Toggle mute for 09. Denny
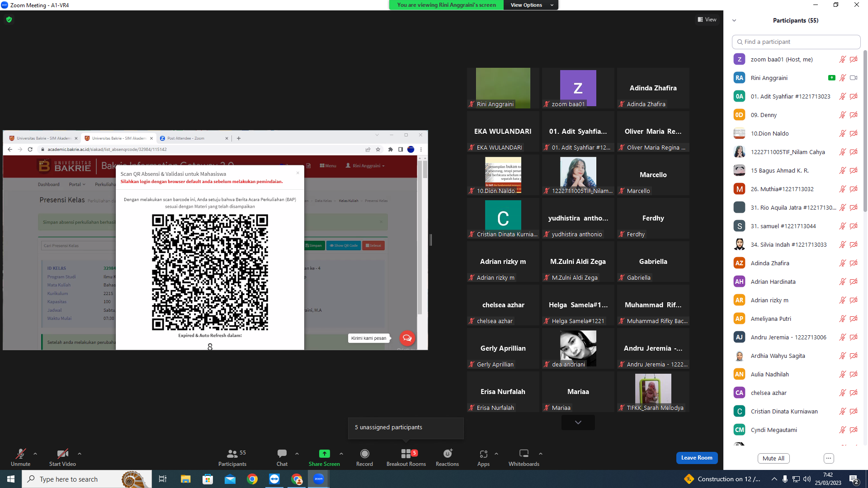 click(843, 115)
